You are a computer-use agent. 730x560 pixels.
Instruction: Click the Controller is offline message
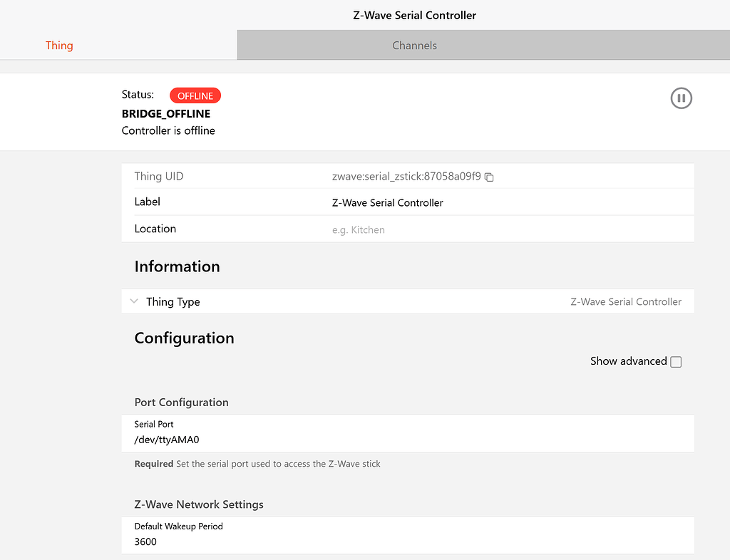pos(168,130)
